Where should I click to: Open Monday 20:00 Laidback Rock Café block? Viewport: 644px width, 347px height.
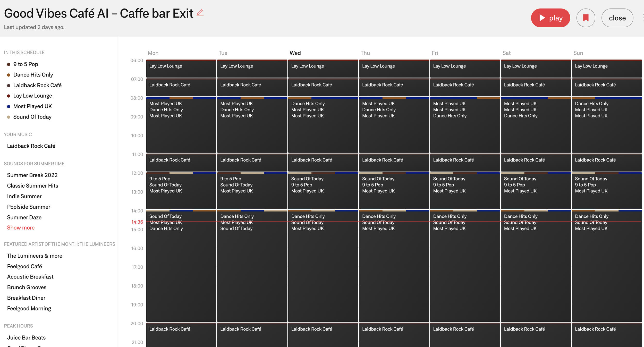point(181,335)
